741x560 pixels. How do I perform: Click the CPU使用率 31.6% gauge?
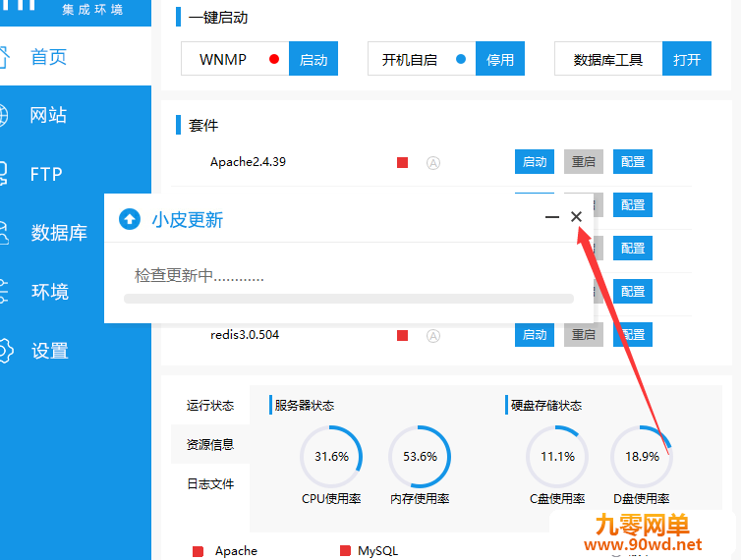[x=331, y=457]
